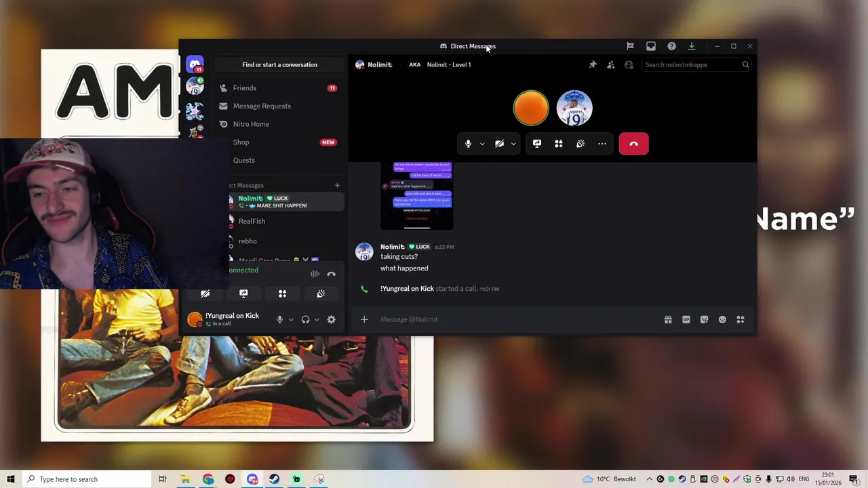Expand camera options in the call controls
Image resolution: width=868 pixels, height=488 pixels.
(x=513, y=144)
